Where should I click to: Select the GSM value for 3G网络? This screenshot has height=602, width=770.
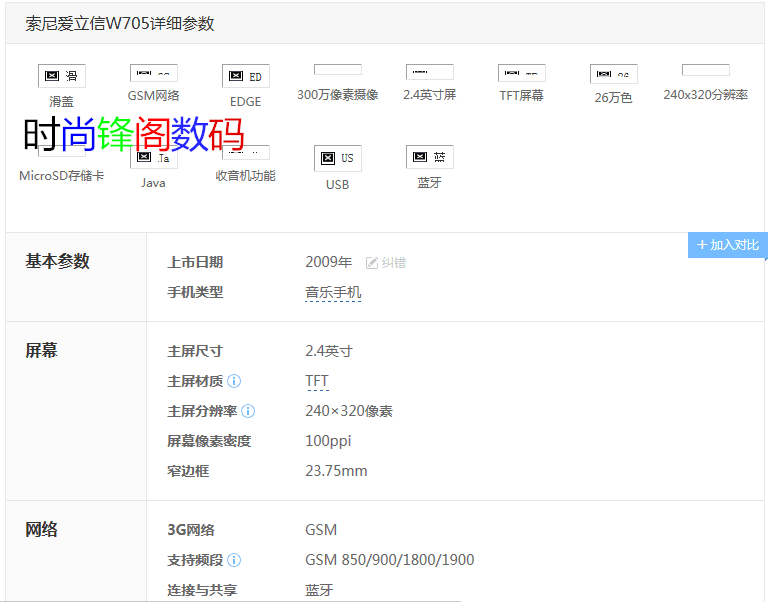[x=321, y=530]
